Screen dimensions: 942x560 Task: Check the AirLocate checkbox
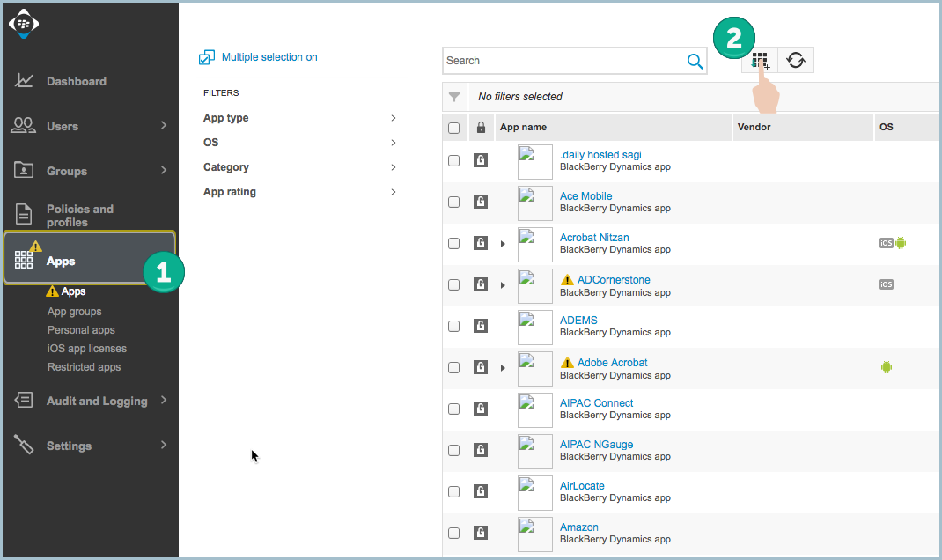453,492
